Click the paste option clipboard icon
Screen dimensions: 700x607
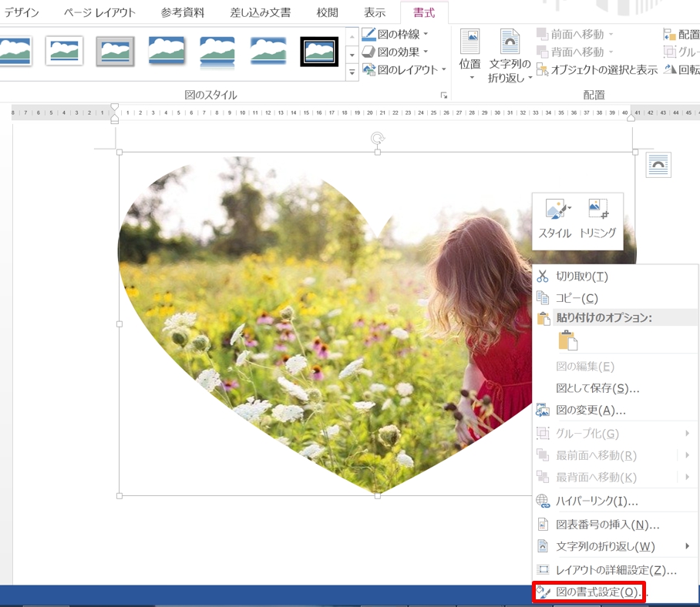pyautogui.click(x=568, y=340)
